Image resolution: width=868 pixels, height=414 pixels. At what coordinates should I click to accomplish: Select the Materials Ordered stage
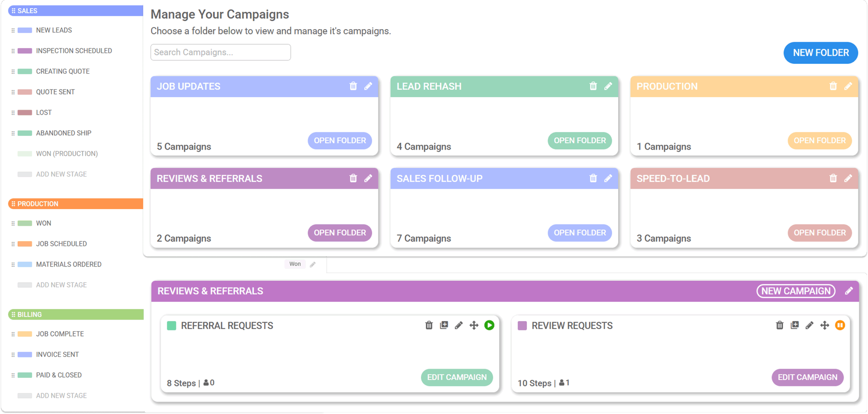pyautogui.click(x=68, y=264)
